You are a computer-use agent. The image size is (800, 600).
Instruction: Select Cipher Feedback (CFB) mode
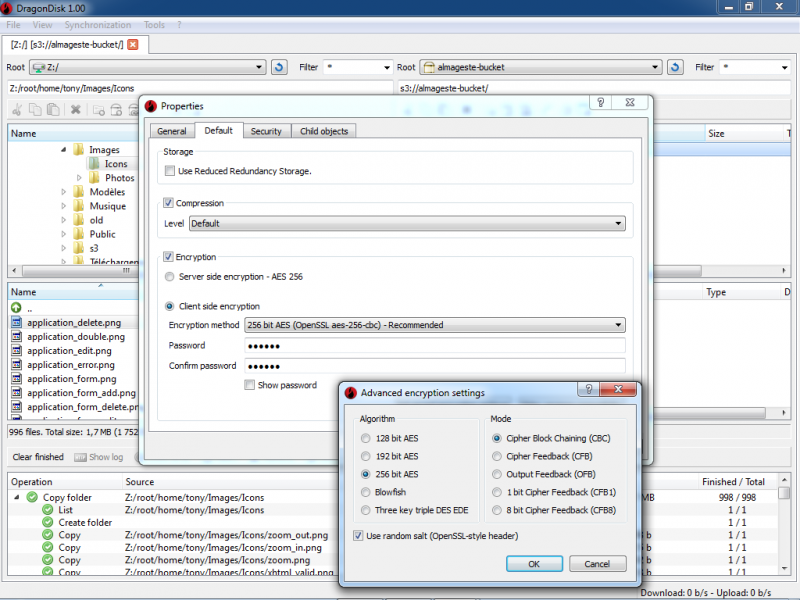pos(496,456)
